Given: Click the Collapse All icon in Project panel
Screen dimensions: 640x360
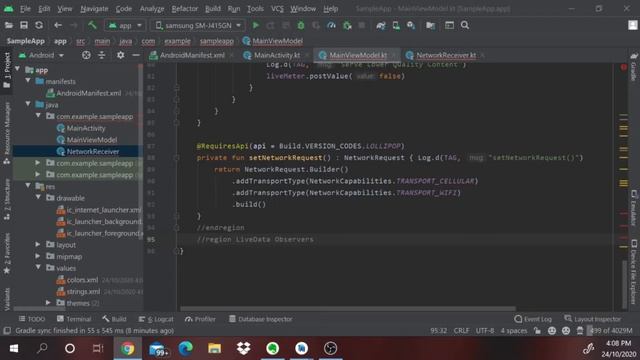Looking at the screenshot, I should (102, 55).
